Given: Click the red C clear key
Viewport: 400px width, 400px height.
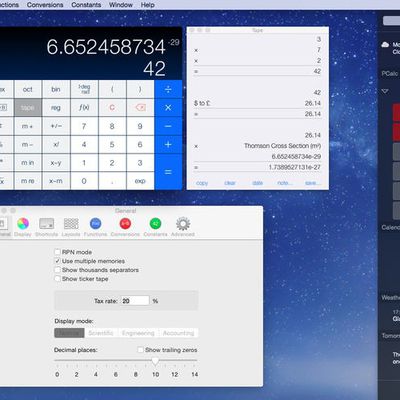Looking at the screenshot, I should tap(112, 107).
